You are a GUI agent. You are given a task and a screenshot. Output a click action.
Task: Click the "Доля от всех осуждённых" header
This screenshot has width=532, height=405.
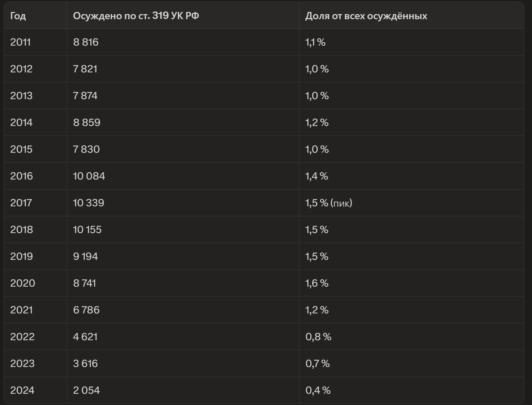coord(366,16)
